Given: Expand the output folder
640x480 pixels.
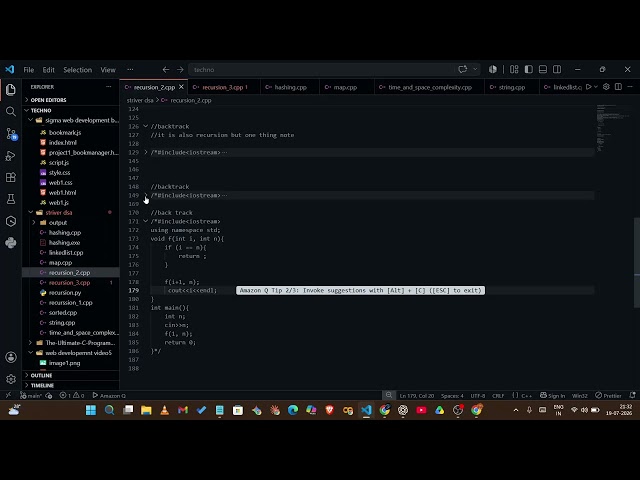Looking at the screenshot, I should (71, 222).
